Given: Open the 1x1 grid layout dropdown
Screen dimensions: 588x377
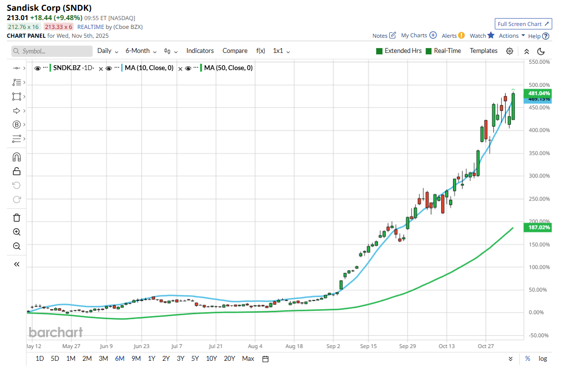Looking at the screenshot, I should click(281, 51).
